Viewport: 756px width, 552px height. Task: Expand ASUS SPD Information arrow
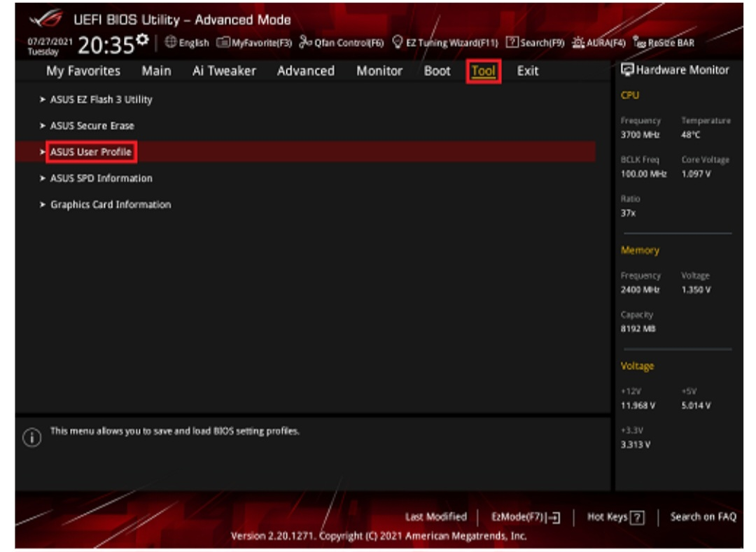(43, 178)
